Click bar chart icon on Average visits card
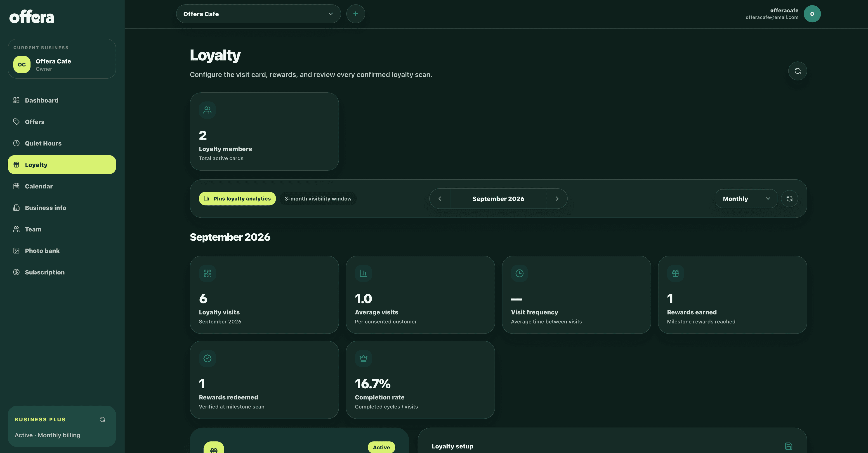 [363, 273]
